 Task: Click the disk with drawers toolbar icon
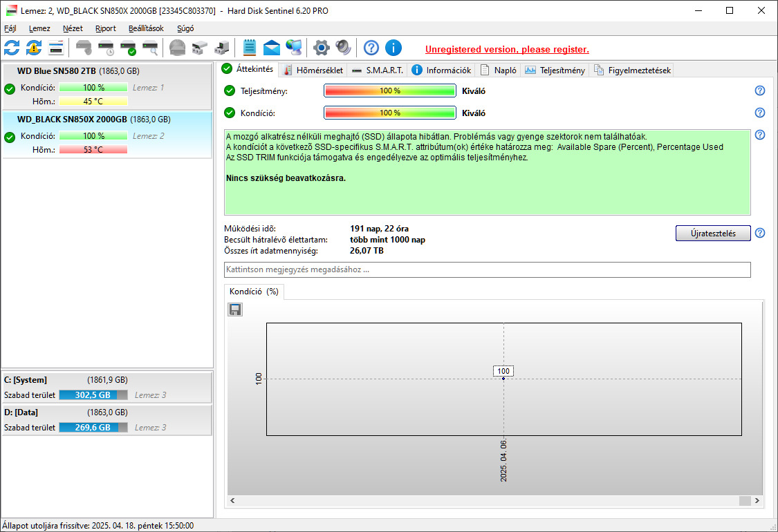pos(199,48)
